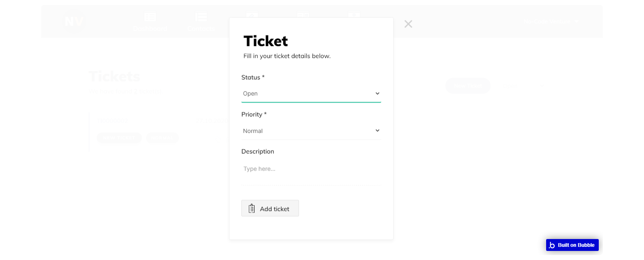Select ticket T0000002 in the list

point(112,121)
